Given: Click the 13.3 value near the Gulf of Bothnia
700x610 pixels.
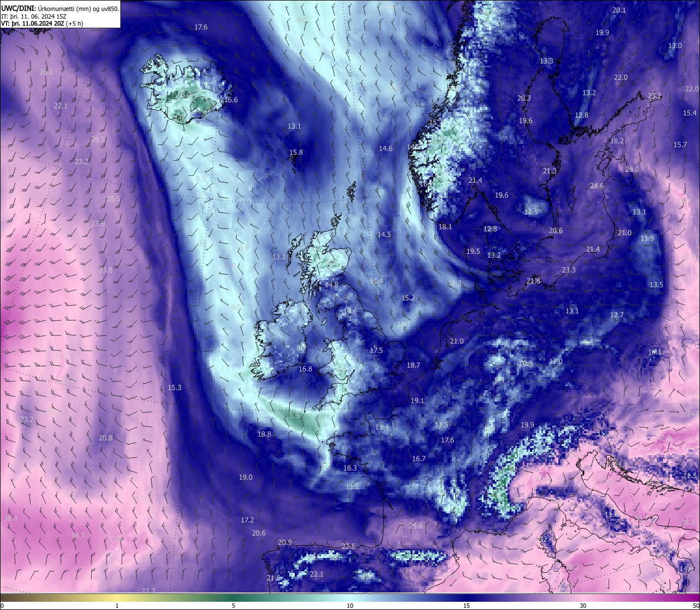Looking at the screenshot, I should [x=546, y=61].
